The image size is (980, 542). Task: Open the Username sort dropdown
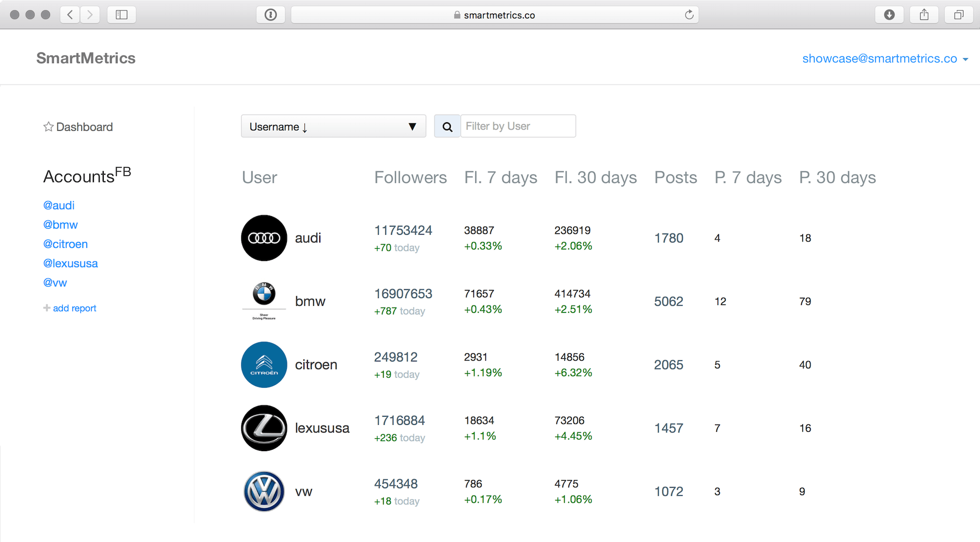(333, 127)
